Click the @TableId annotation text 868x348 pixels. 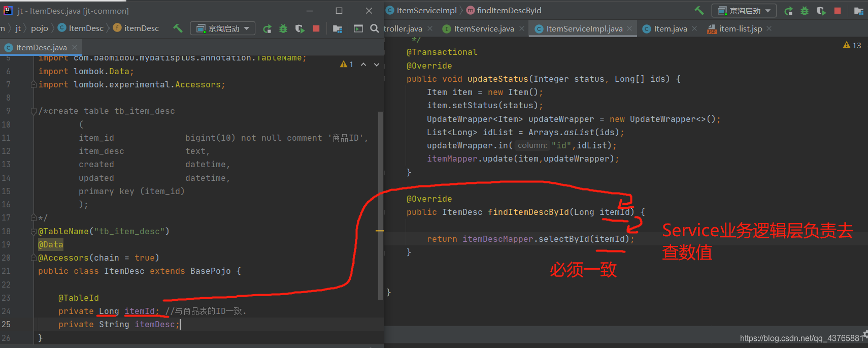79,298
